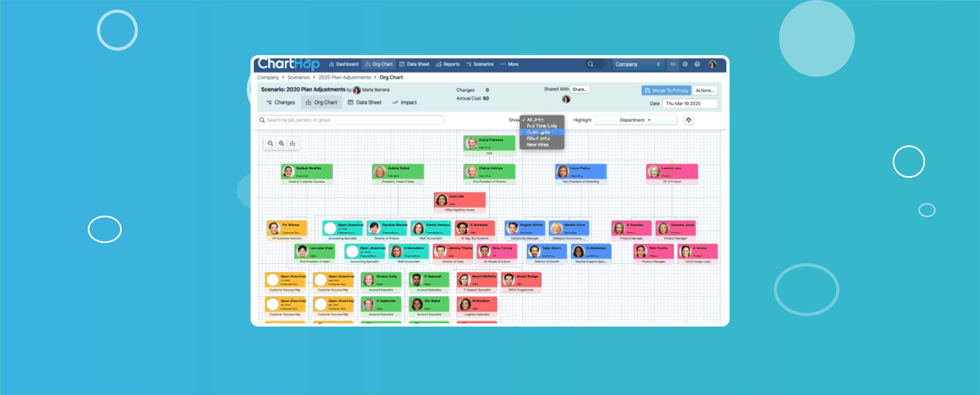The width and height of the screenshot is (980, 395).
Task: Zoom out the org chart view
Action: click(x=270, y=143)
